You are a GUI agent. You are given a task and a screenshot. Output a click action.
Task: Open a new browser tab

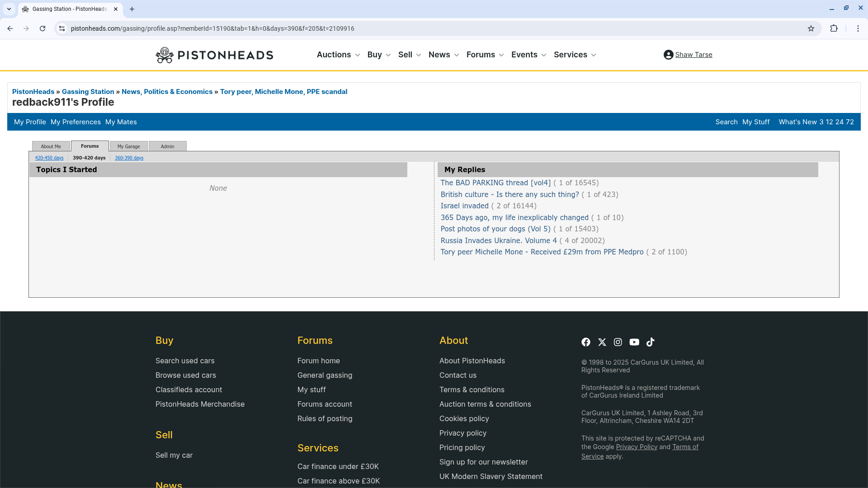click(132, 9)
